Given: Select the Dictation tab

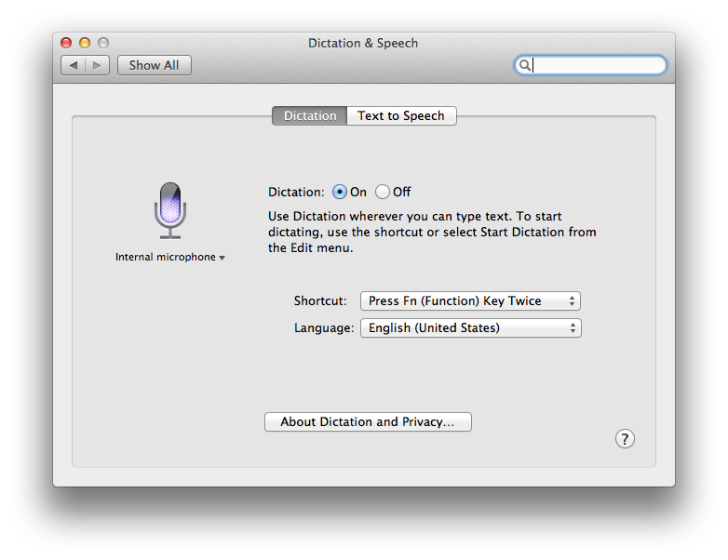Looking at the screenshot, I should [309, 116].
